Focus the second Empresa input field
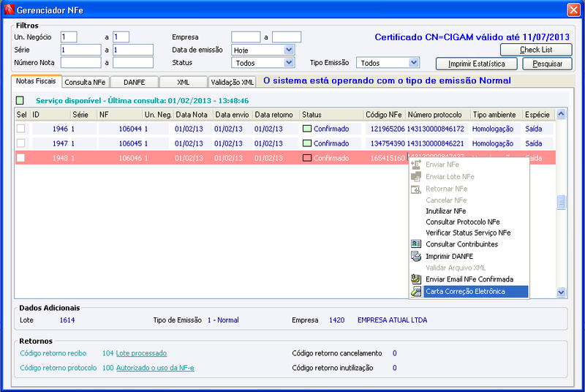 coord(287,37)
